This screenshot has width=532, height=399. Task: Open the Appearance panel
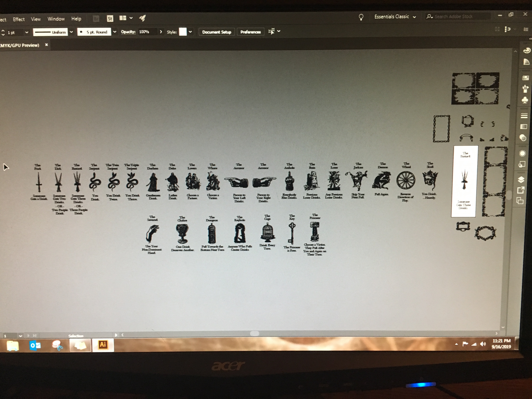pos(523,153)
